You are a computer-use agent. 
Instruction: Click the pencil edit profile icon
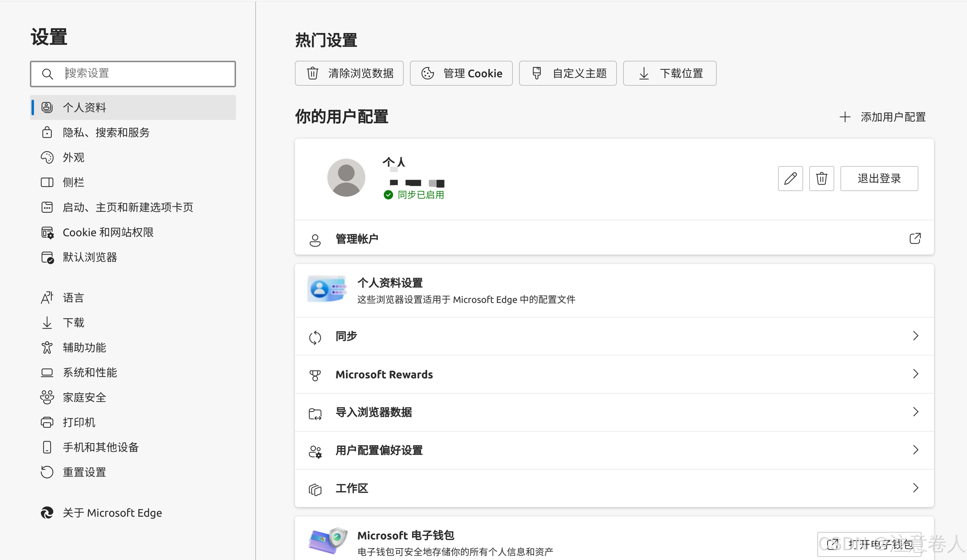pyautogui.click(x=790, y=178)
